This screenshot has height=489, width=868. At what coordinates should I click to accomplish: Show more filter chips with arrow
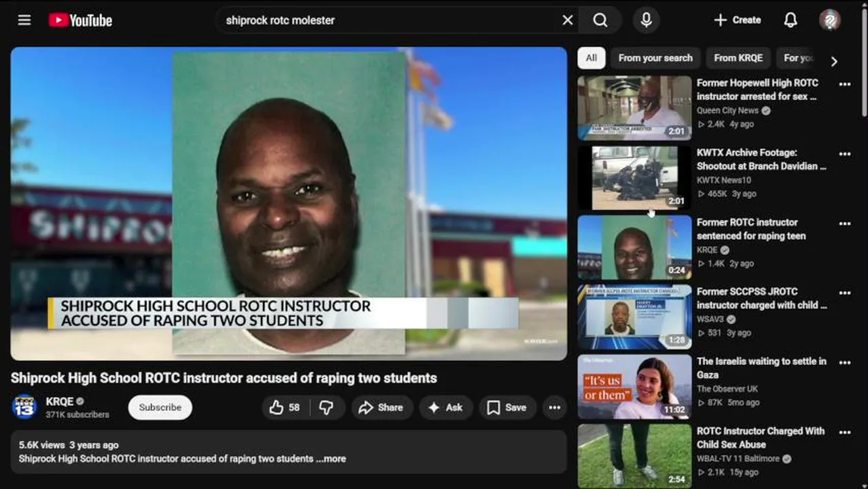coord(834,61)
